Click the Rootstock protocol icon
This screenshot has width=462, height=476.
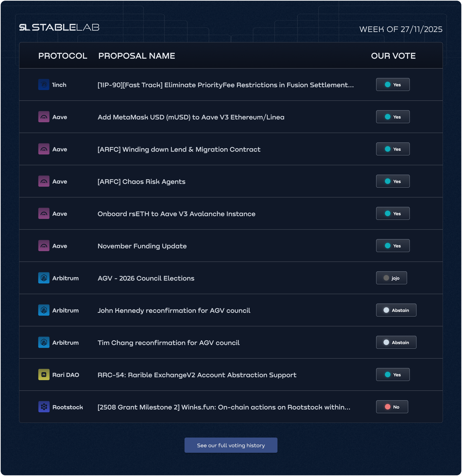point(44,407)
